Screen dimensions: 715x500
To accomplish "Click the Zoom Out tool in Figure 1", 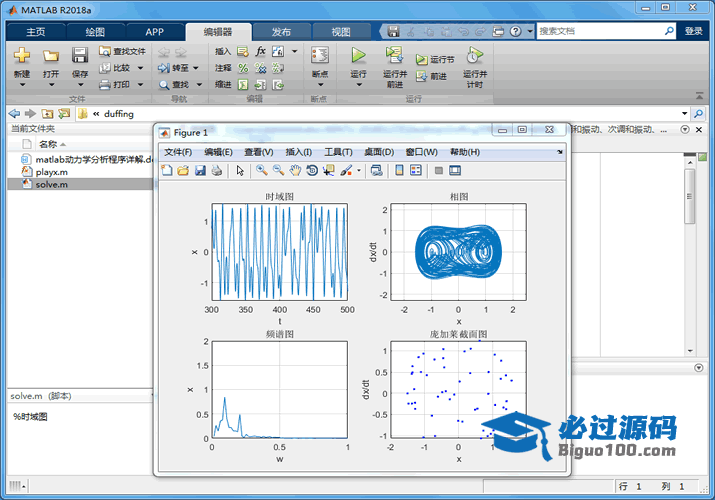I will [x=278, y=170].
